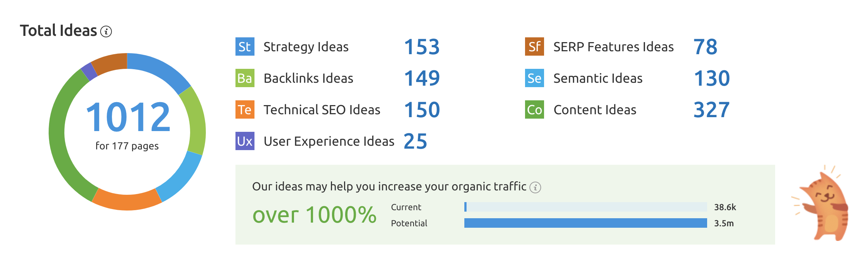The width and height of the screenshot is (868, 253).
Task: Open Content Ideas count 327
Action: [712, 110]
